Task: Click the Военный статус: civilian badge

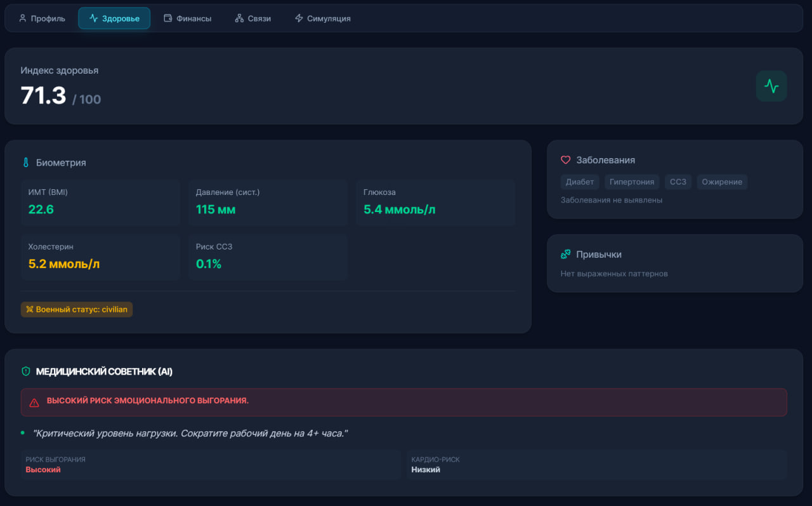Action: (77, 310)
